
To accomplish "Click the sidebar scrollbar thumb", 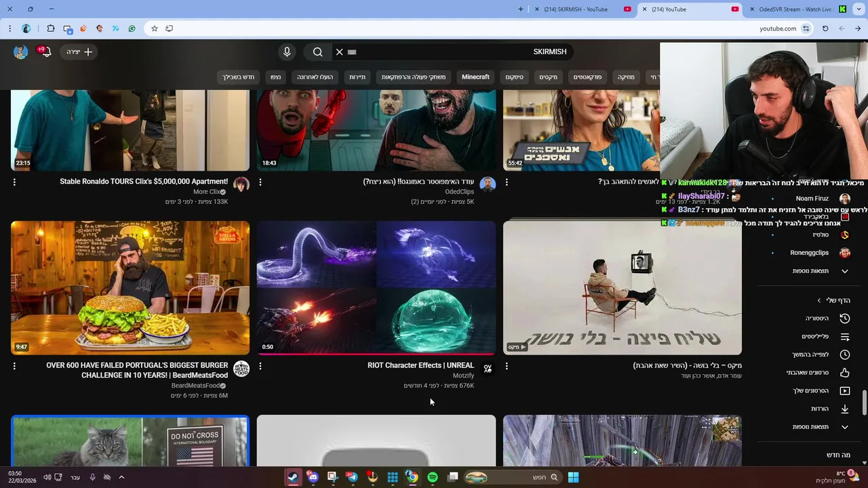I will (864, 403).
